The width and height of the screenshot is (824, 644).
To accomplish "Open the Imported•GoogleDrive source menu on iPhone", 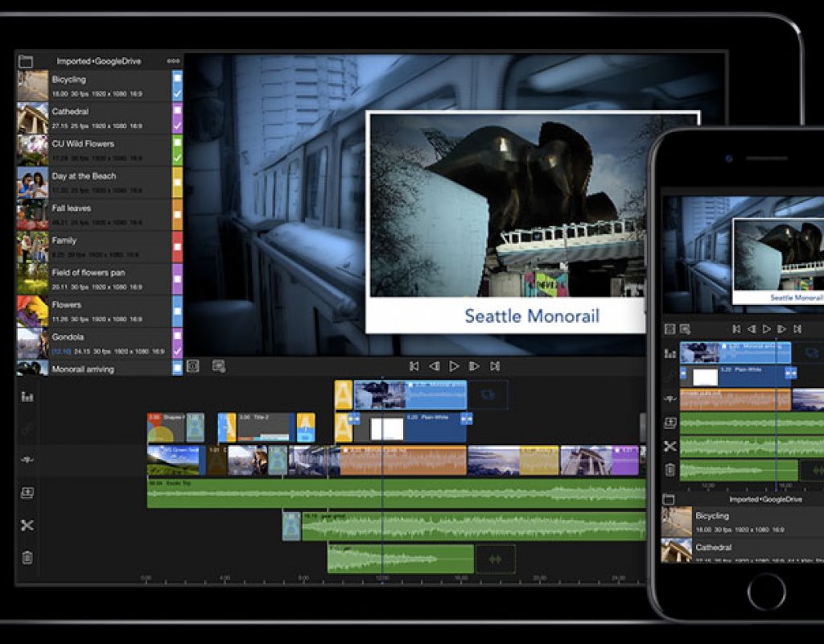I will click(765, 499).
